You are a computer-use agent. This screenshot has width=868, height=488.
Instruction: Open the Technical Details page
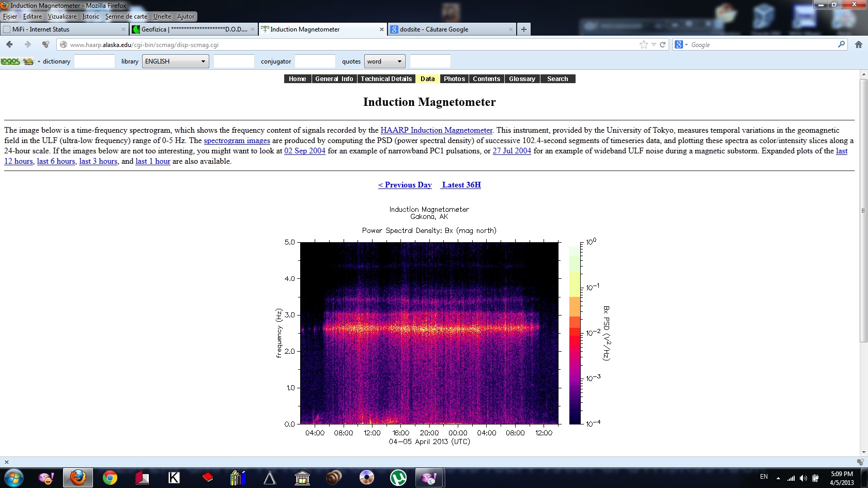click(386, 79)
